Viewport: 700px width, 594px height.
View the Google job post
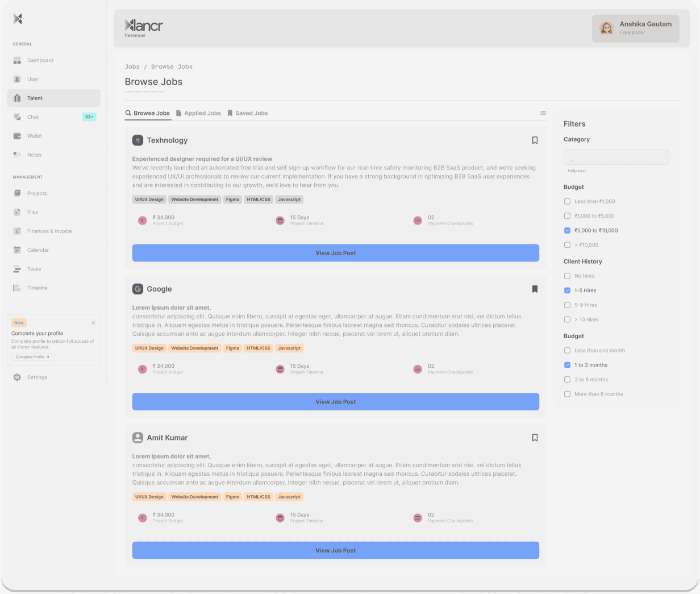[x=335, y=401]
